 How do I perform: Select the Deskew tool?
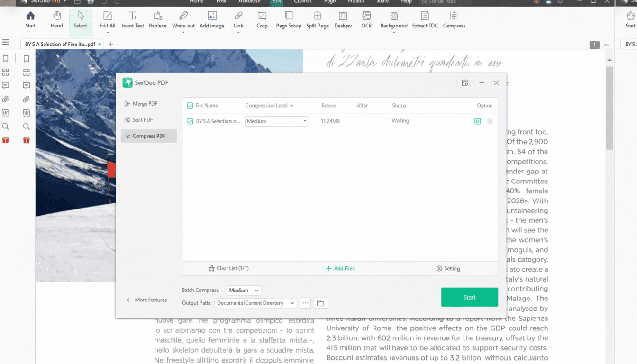click(x=343, y=20)
